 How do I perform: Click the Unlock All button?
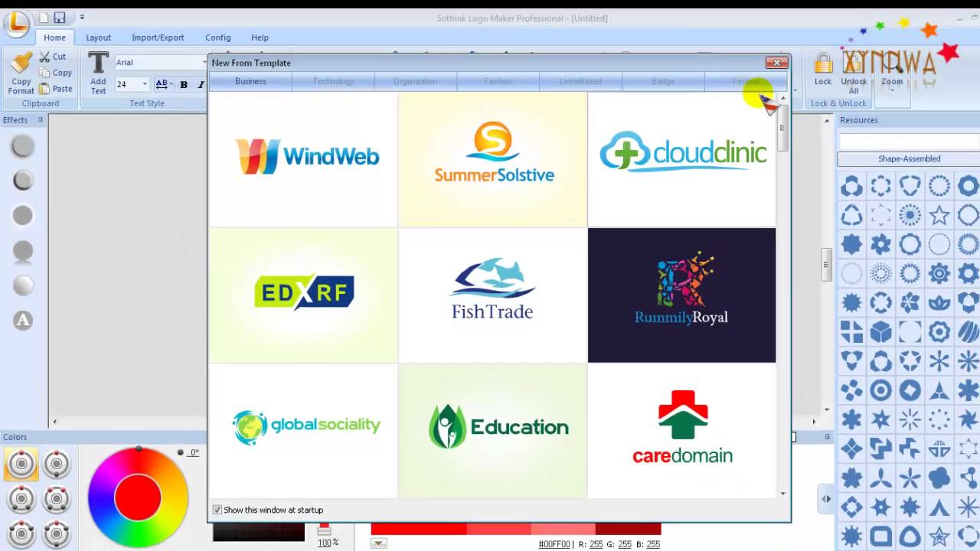click(x=854, y=73)
